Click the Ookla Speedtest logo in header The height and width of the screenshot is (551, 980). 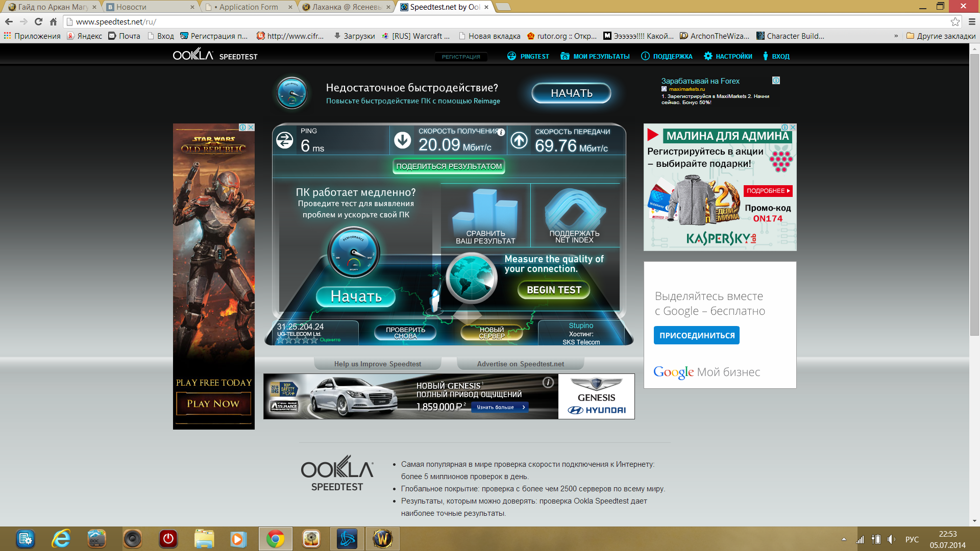pos(215,55)
